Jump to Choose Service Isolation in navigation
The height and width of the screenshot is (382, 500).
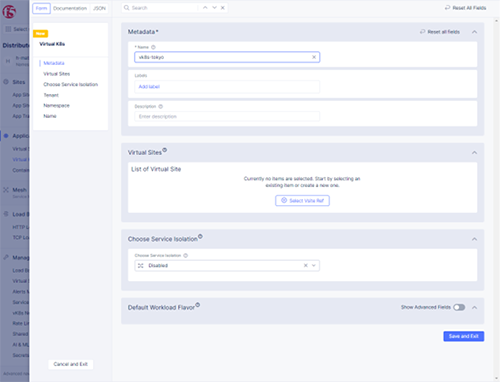click(71, 84)
